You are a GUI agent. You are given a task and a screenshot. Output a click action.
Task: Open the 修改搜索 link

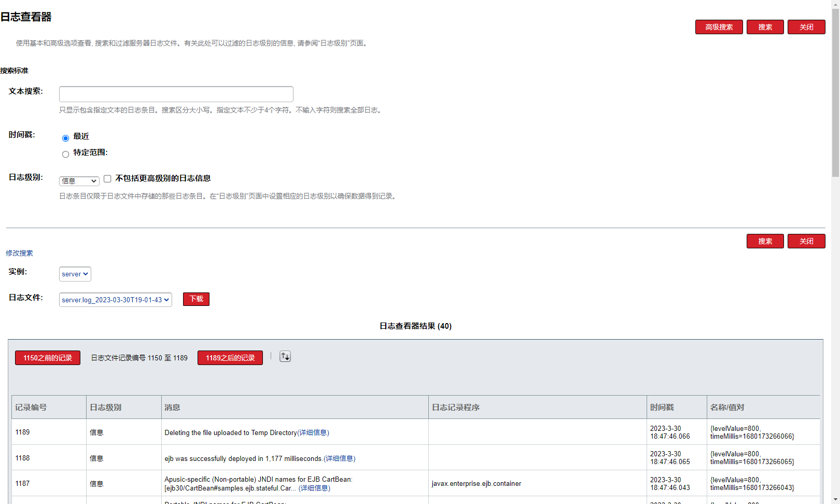tap(19, 253)
